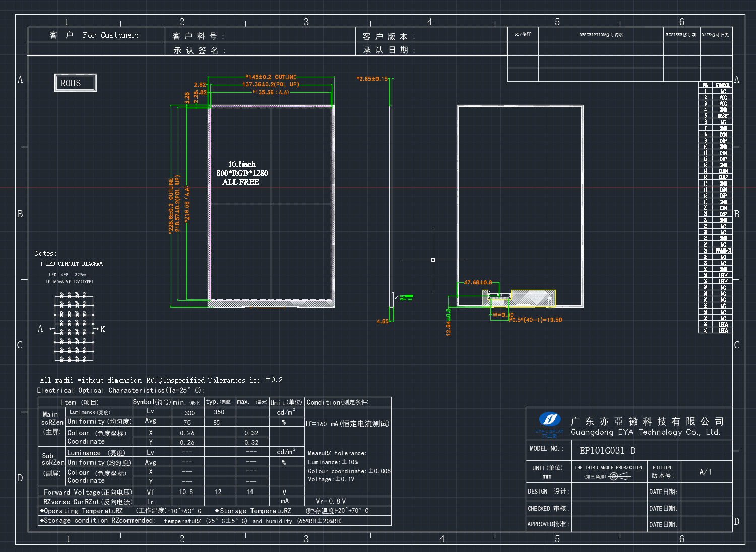Select the 'DESIGN 设计:' label
Image resolution: width=756 pixels, height=552 pixels.
(x=548, y=492)
